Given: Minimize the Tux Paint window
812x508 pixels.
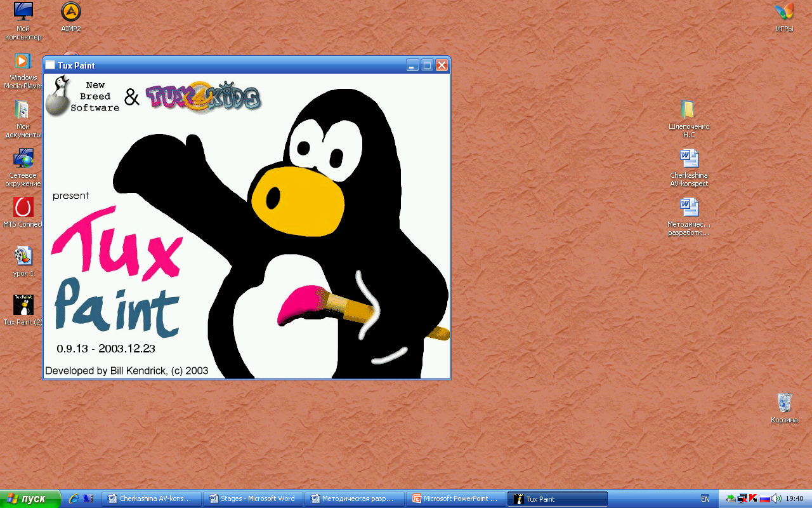Looking at the screenshot, I should tap(412, 65).
